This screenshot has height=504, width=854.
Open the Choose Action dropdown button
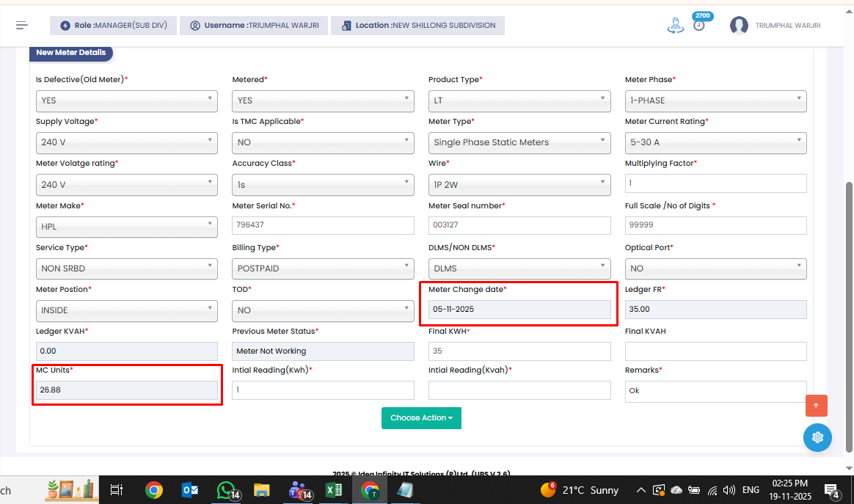click(421, 418)
